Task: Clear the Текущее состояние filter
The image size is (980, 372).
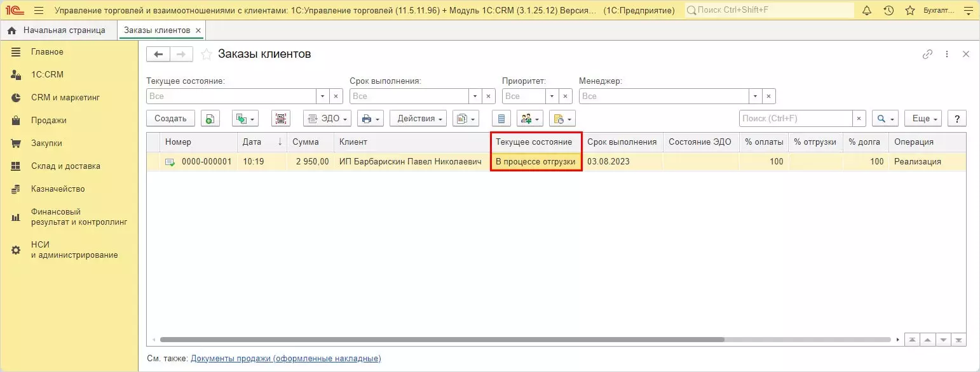Action: pyautogui.click(x=337, y=96)
